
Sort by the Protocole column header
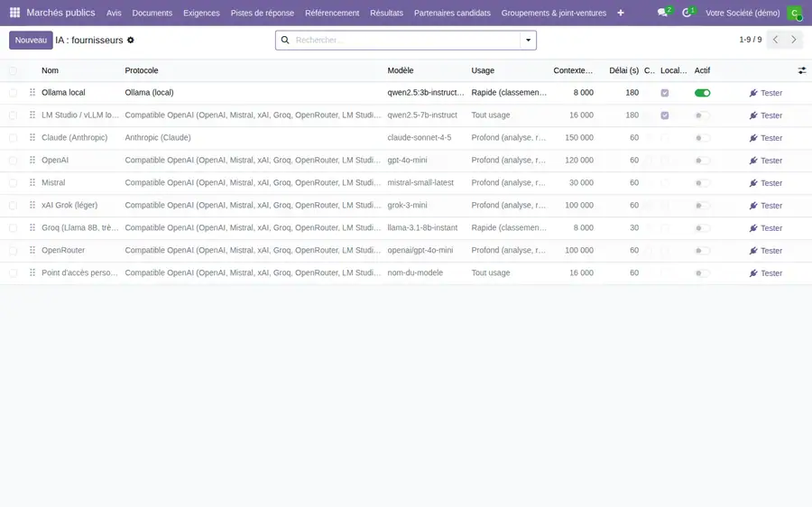click(x=142, y=70)
